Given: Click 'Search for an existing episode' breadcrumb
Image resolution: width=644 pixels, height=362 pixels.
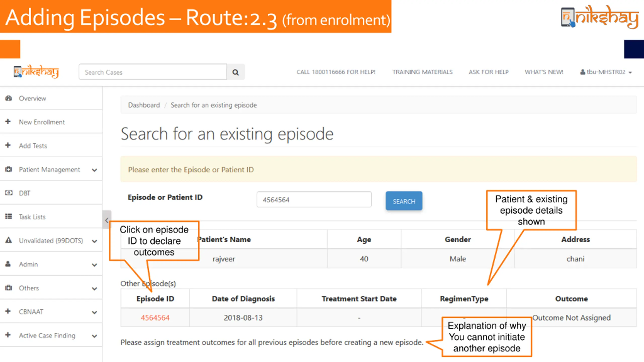Looking at the screenshot, I should (x=214, y=105).
